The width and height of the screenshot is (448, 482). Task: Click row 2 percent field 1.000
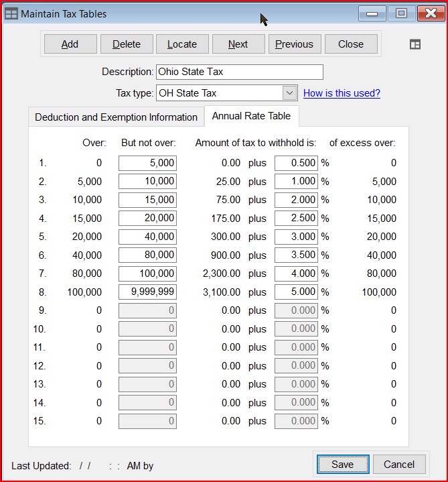296,182
